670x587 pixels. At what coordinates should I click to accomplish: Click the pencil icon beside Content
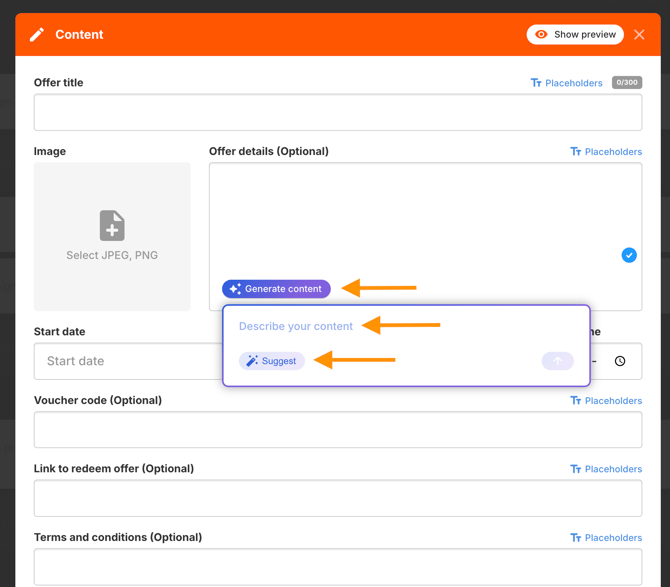click(x=37, y=35)
